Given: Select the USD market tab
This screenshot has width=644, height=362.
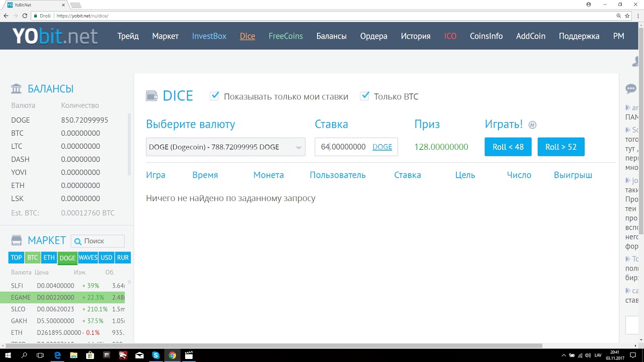Looking at the screenshot, I should (107, 257).
